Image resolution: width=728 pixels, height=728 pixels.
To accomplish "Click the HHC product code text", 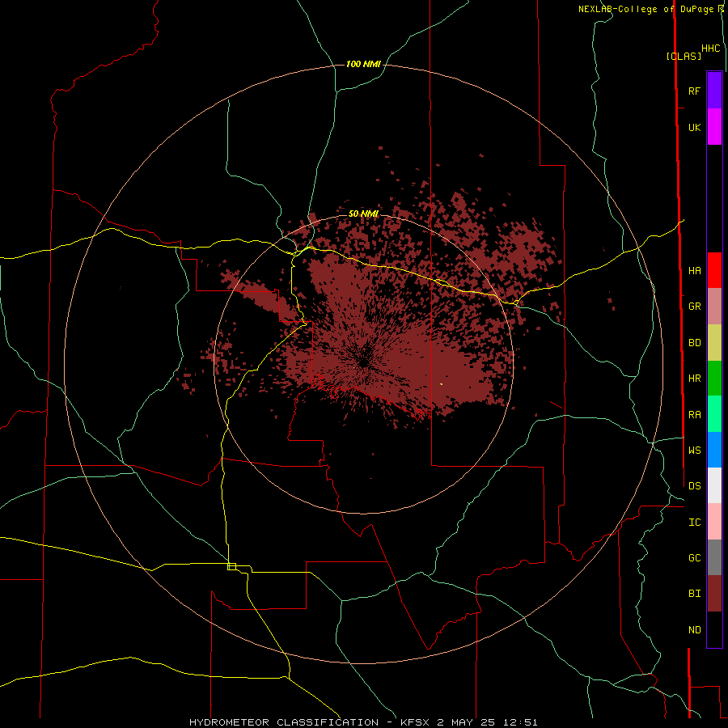I will coord(710,49).
